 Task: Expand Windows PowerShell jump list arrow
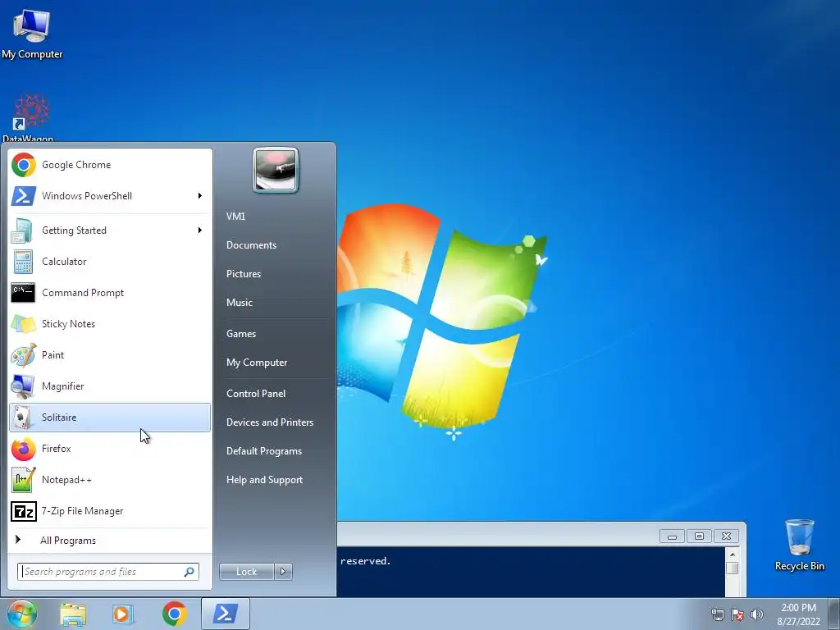(200, 196)
